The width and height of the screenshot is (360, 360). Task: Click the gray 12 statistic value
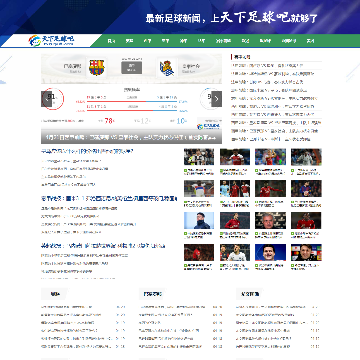click(x=145, y=121)
